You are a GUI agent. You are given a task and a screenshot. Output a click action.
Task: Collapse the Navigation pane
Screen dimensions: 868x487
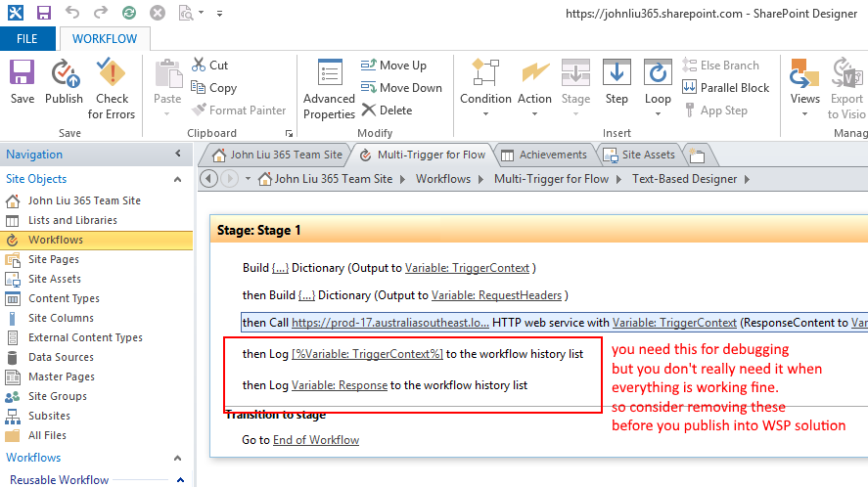177,155
